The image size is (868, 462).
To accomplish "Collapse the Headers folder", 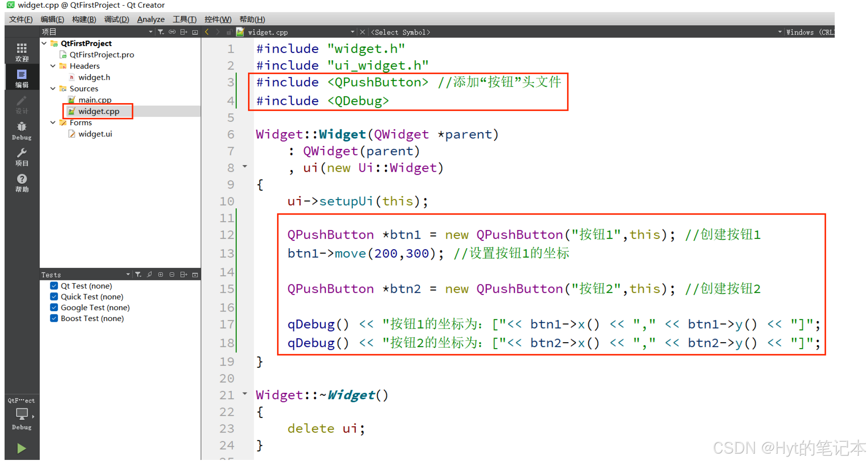I will point(53,66).
